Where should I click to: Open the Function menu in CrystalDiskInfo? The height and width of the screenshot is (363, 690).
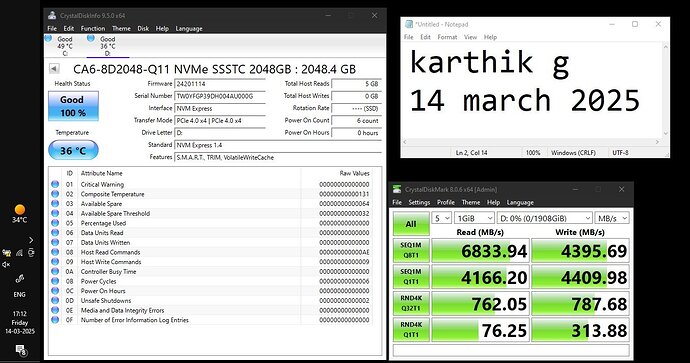point(93,28)
